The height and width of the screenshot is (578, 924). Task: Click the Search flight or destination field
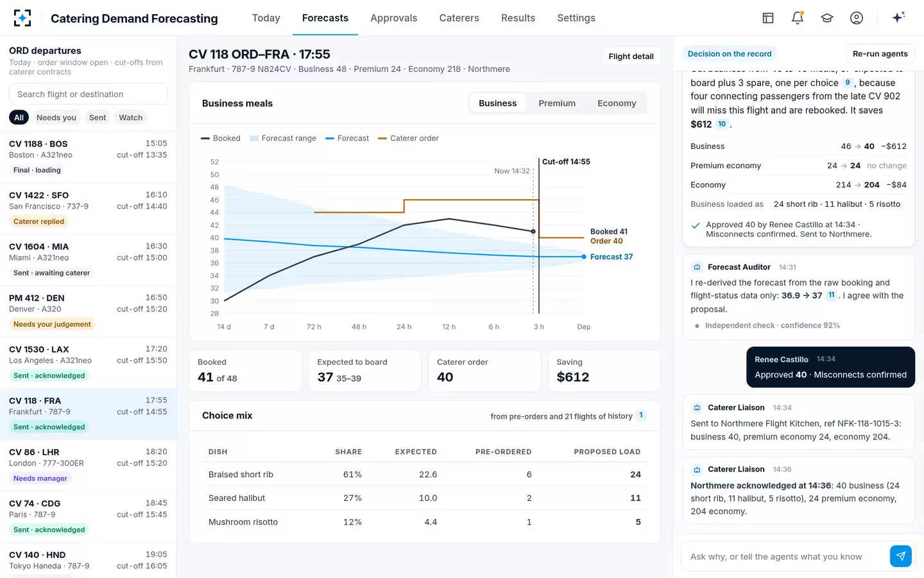(x=89, y=94)
